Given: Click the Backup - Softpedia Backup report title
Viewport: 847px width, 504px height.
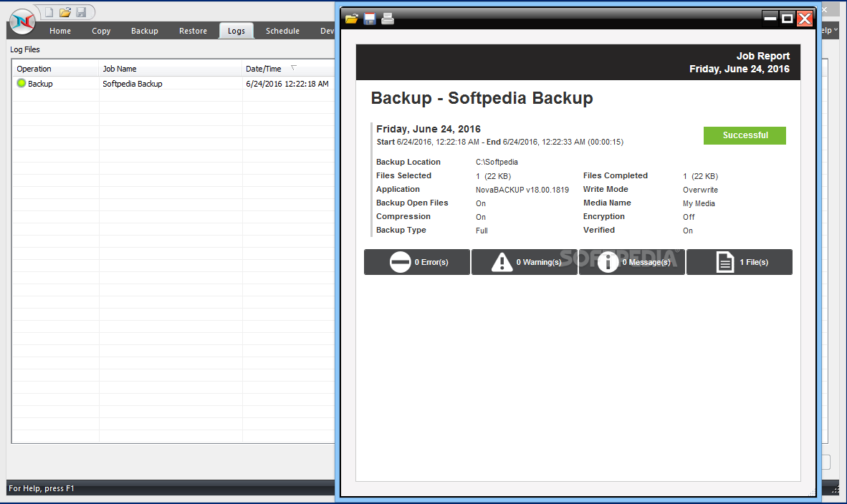Looking at the screenshot, I should 482,98.
